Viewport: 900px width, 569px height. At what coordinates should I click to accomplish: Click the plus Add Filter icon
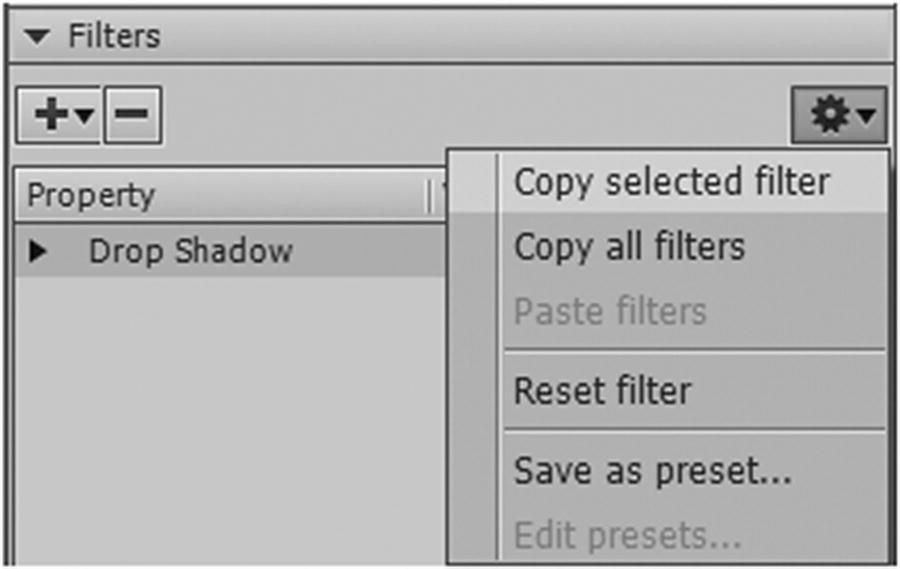[x=50, y=115]
